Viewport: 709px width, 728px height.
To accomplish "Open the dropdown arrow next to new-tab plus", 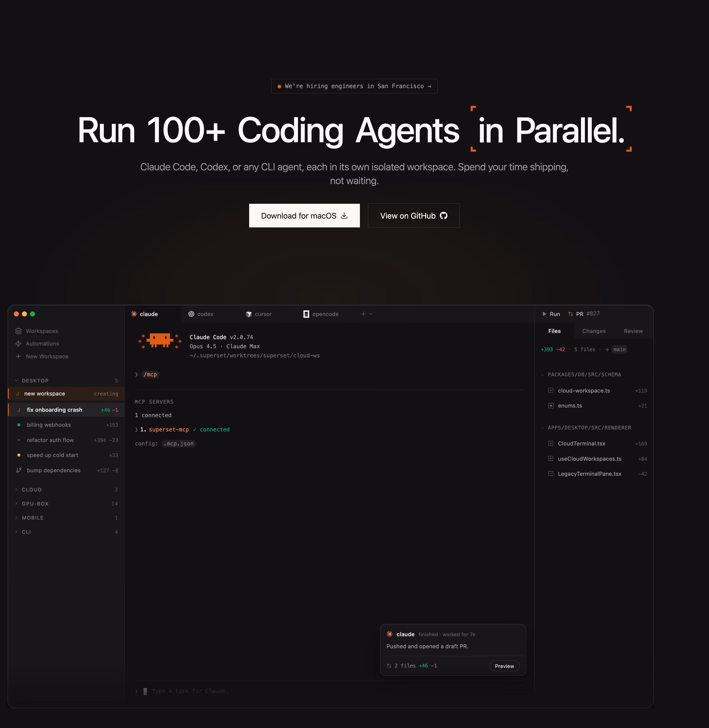I will 371,314.
